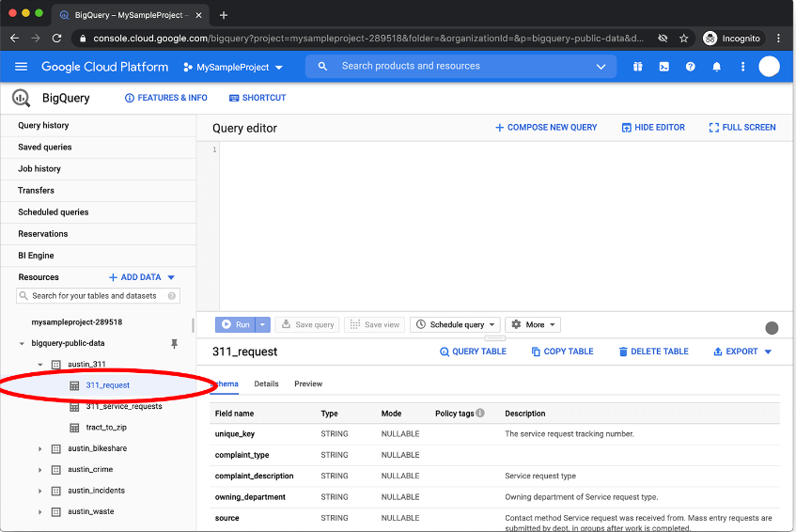Close the BigQuery browser tab

198,15
